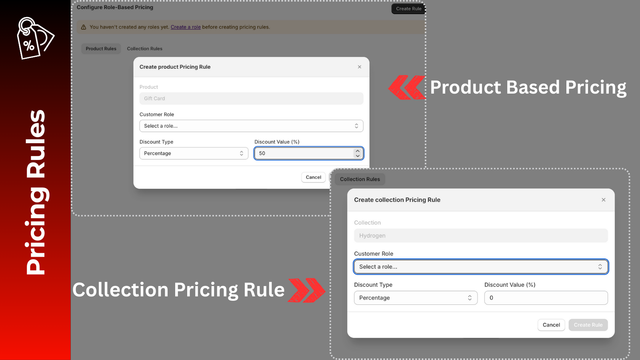
Task: Cancel the collection pricing rule dialog
Action: (551, 325)
